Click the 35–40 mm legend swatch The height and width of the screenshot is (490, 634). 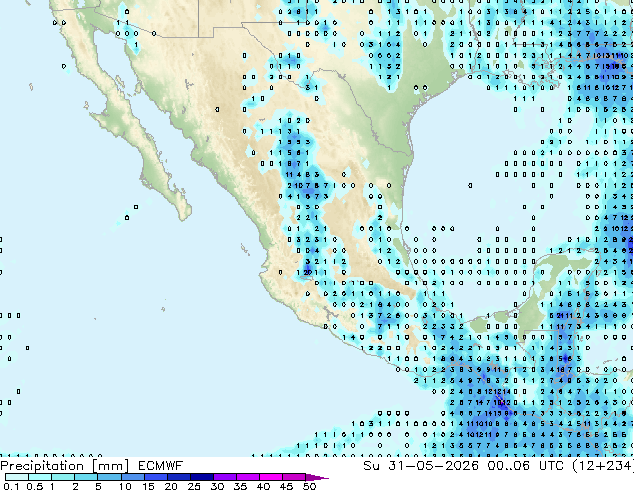point(248,477)
